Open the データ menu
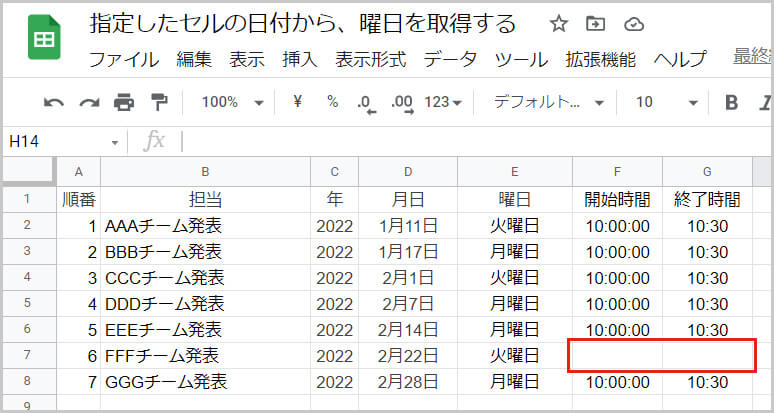This screenshot has width=774, height=413. pos(450,60)
